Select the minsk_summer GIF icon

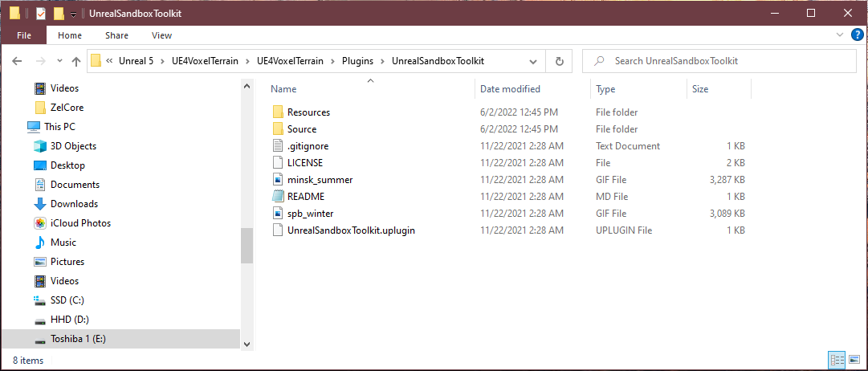pos(278,180)
